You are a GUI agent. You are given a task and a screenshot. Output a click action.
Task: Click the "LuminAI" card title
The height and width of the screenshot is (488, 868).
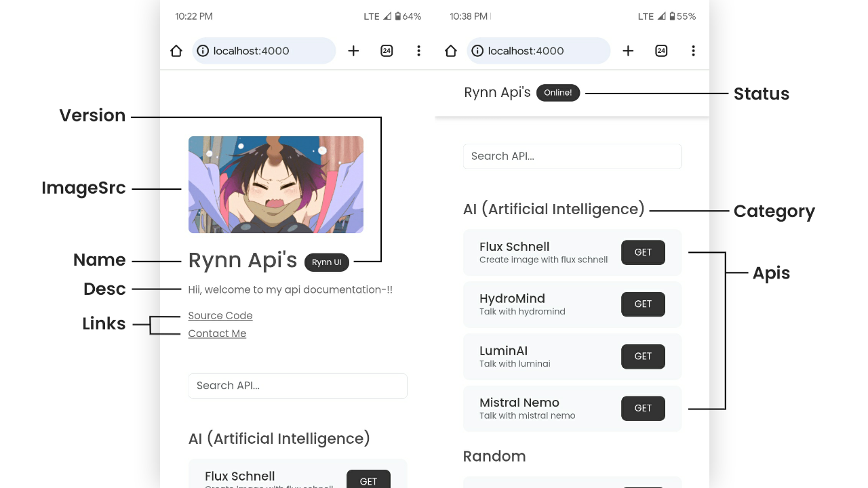point(503,350)
